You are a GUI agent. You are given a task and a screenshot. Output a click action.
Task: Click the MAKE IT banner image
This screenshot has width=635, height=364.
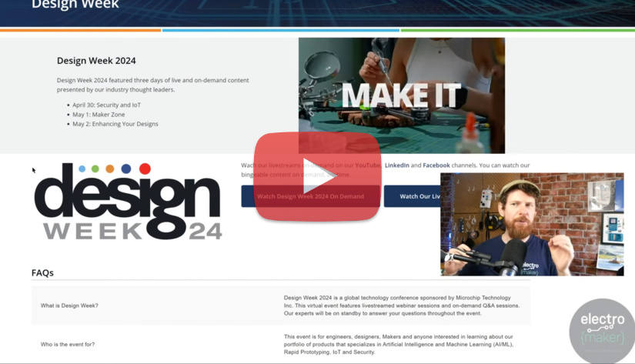click(402, 95)
